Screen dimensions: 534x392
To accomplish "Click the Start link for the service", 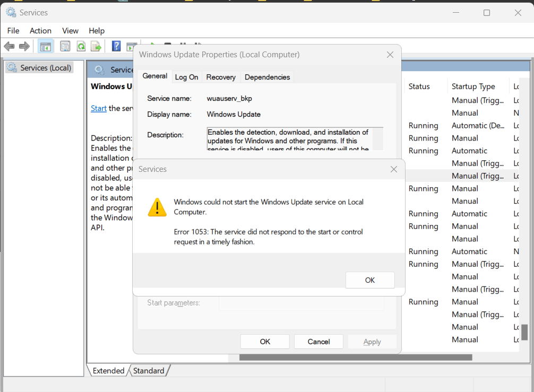I will [98, 108].
